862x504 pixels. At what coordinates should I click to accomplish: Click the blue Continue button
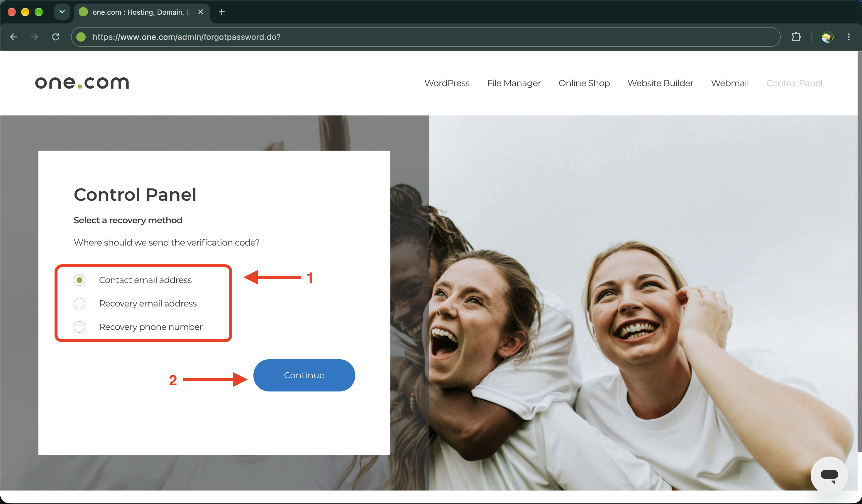pos(304,375)
